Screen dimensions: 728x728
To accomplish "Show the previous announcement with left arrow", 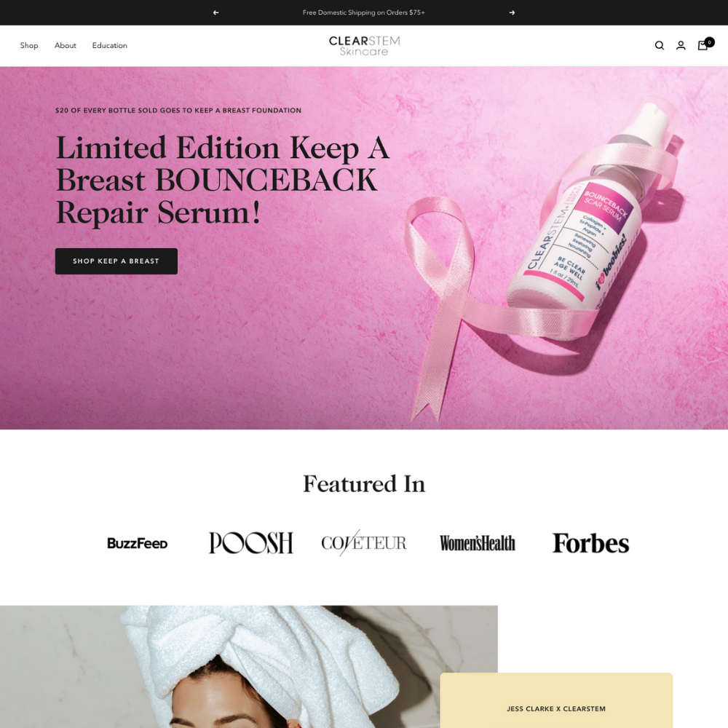I will coord(216,12).
